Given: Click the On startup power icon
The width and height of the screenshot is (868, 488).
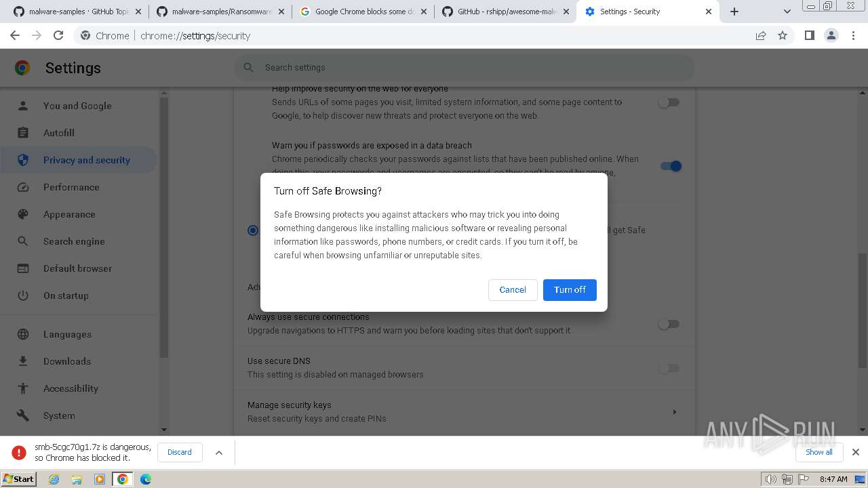Looking at the screenshot, I should coord(23,296).
